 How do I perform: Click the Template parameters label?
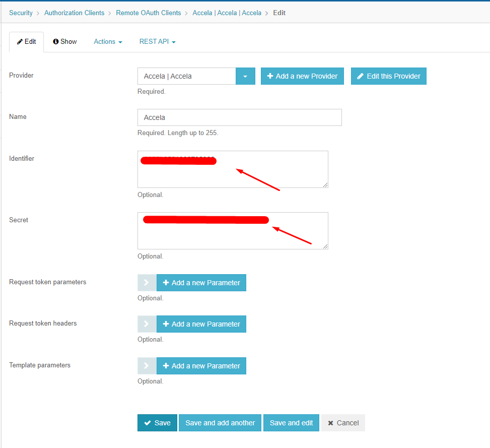40,365
